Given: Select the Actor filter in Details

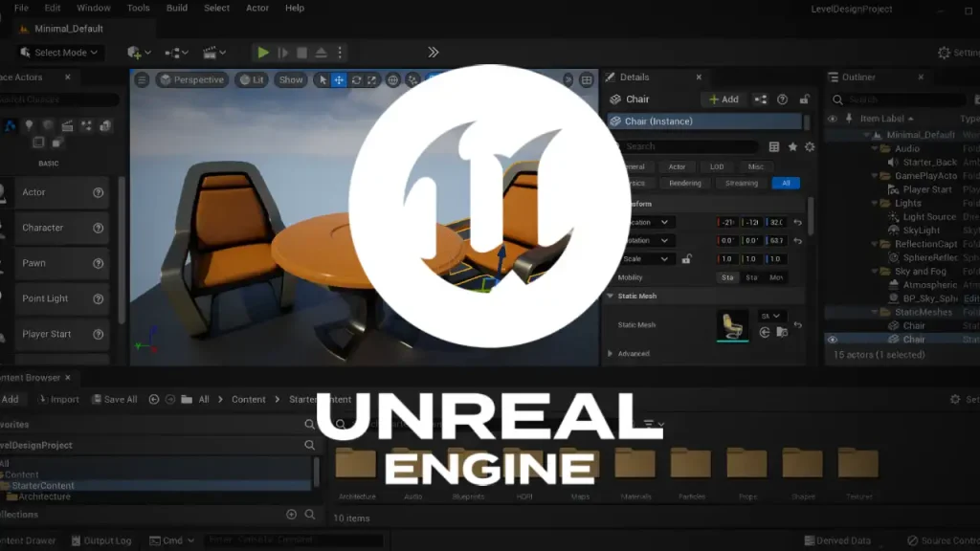Looking at the screenshot, I should pyautogui.click(x=677, y=166).
